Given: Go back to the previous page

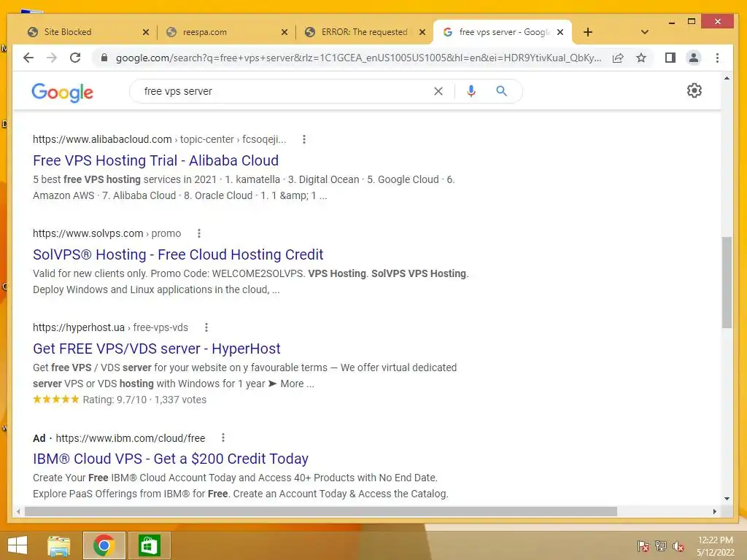Looking at the screenshot, I should [x=28, y=58].
